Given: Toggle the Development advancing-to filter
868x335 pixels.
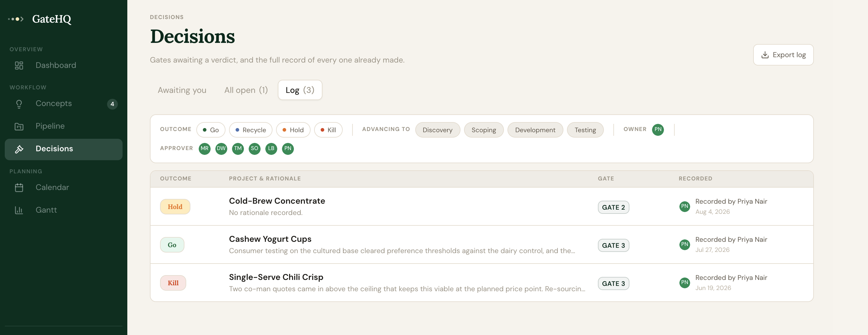Looking at the screenshot, I should [x=535, y=130].
